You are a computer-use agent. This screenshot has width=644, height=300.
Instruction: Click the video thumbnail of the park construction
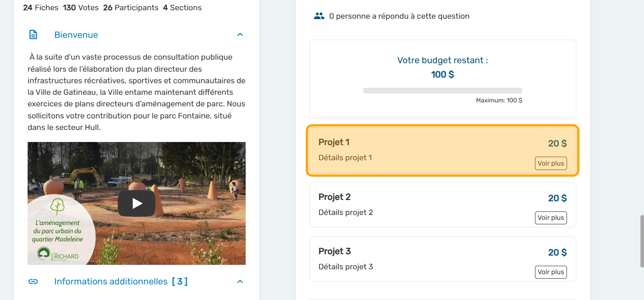click(x=178, y=169)
